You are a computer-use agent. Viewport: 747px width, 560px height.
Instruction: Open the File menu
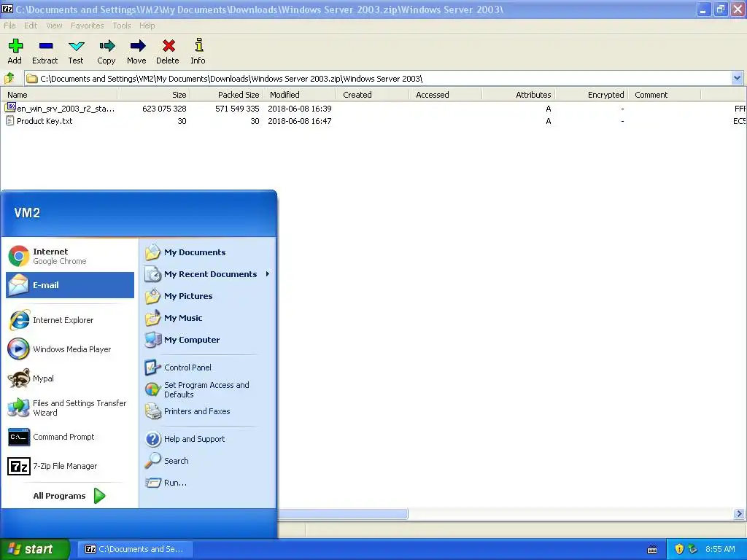click(x=9, y=26)
